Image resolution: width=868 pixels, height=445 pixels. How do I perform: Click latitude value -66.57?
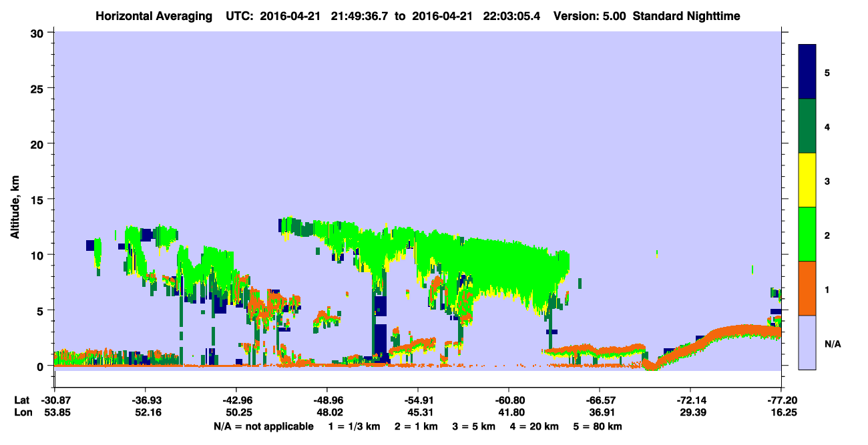[599, 400]
